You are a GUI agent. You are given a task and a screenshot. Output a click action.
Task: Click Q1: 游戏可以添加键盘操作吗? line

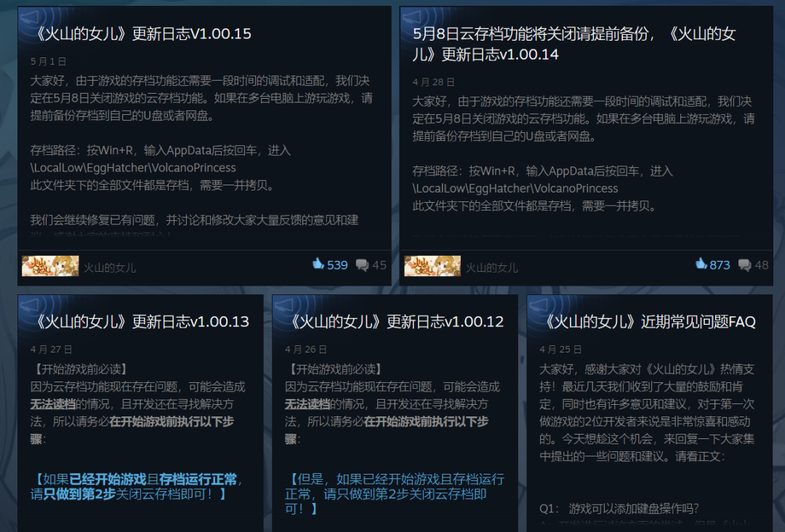tap(619, 509)
